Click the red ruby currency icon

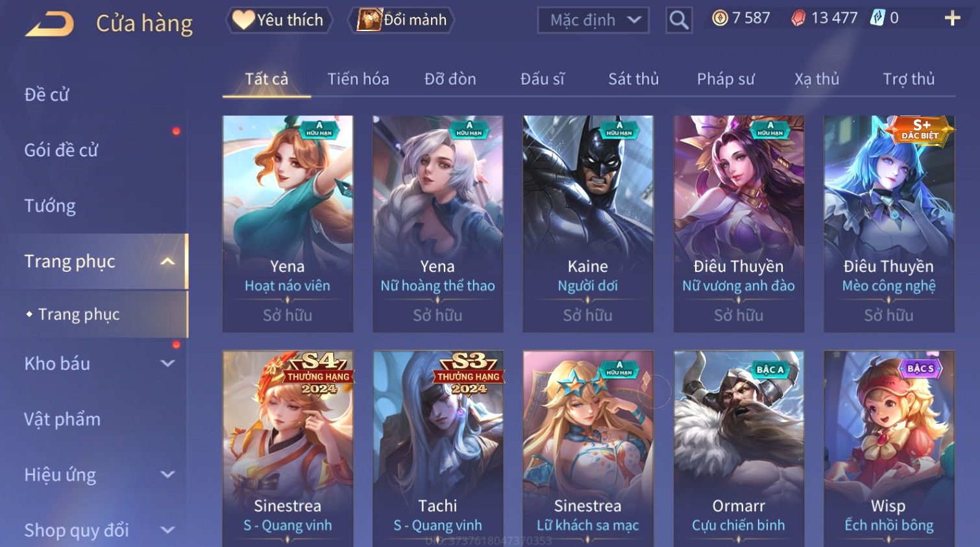click(x=798, y=18)
